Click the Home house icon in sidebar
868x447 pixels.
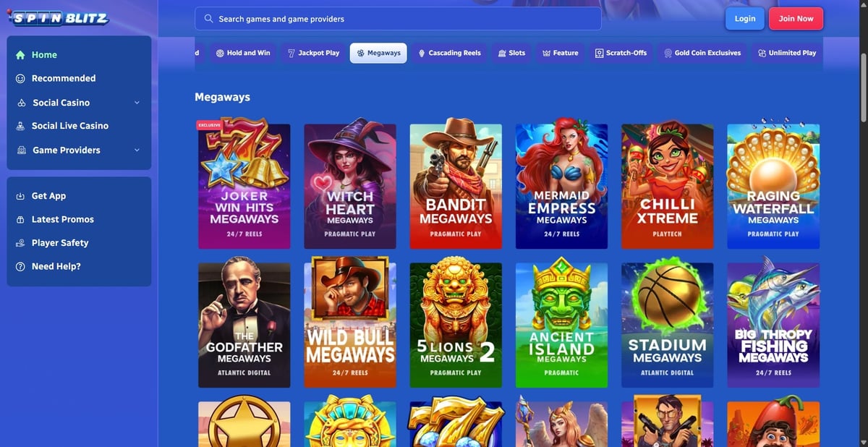point(20,55)
